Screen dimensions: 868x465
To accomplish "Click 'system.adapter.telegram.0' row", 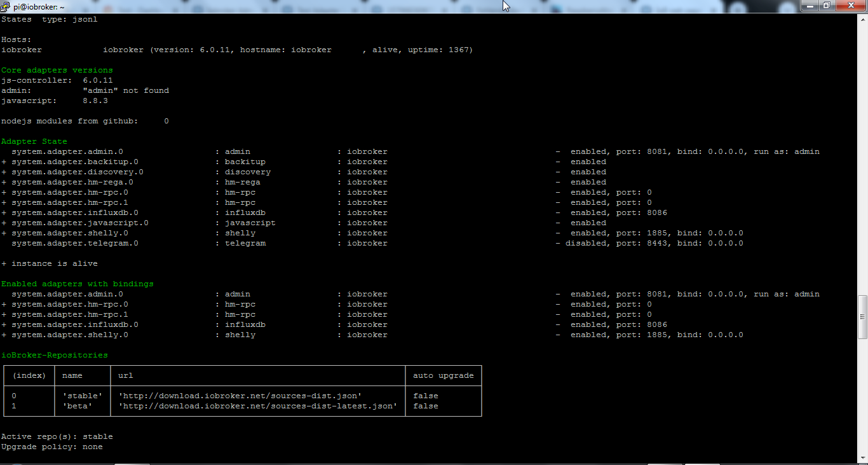I will (x=75, y=243).
